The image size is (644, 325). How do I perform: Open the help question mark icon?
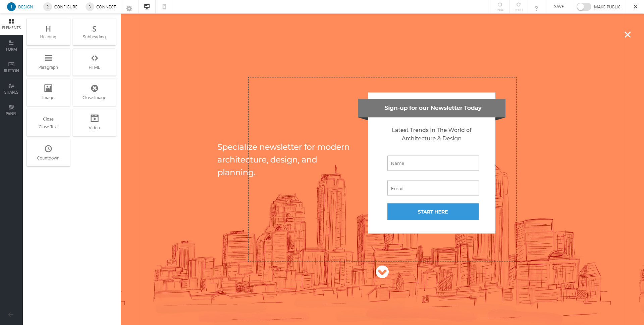tap(536, 7)
